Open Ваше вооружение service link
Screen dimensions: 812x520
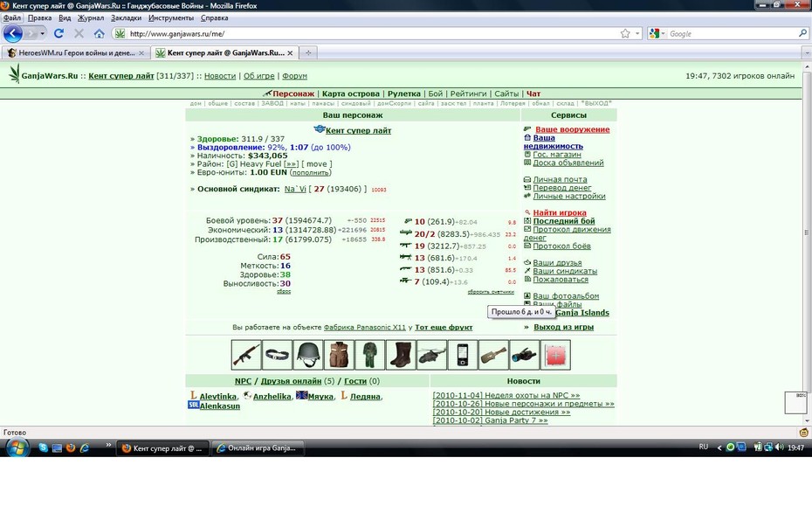tap(572, 129)
